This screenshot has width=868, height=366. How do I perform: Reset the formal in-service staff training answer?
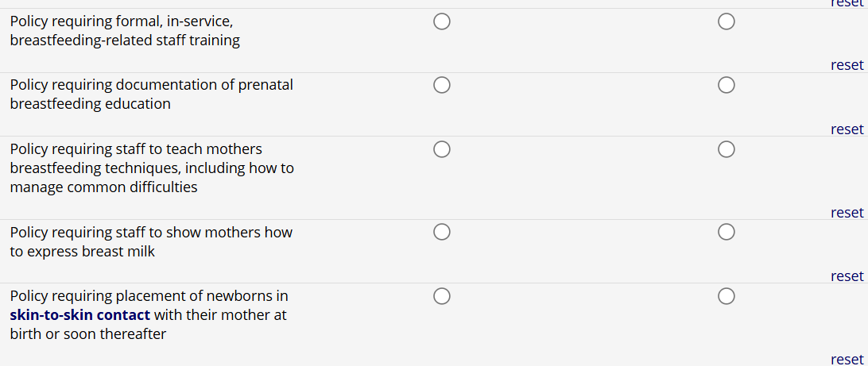847,65
